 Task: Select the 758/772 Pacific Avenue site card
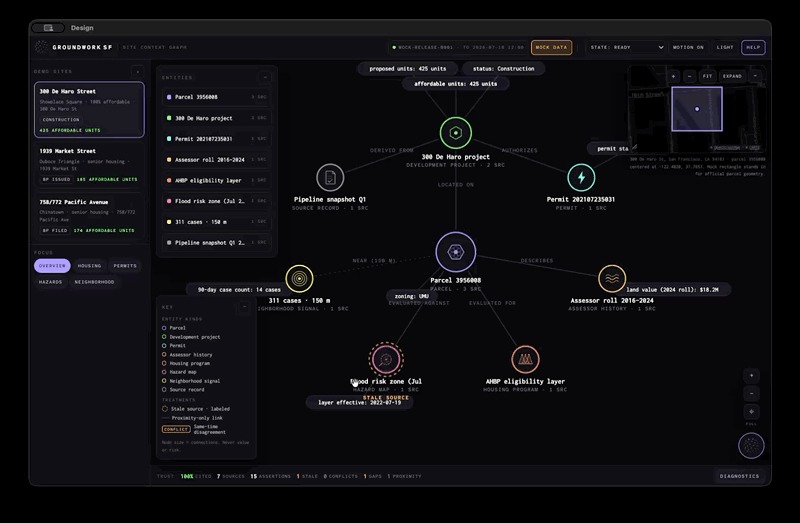(89, 216)
